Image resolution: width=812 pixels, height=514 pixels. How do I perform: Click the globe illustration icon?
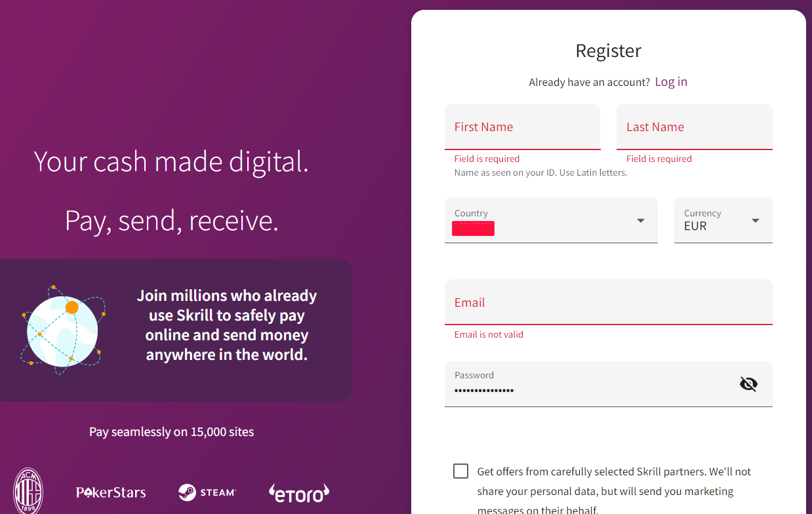[x=63, y=330]
